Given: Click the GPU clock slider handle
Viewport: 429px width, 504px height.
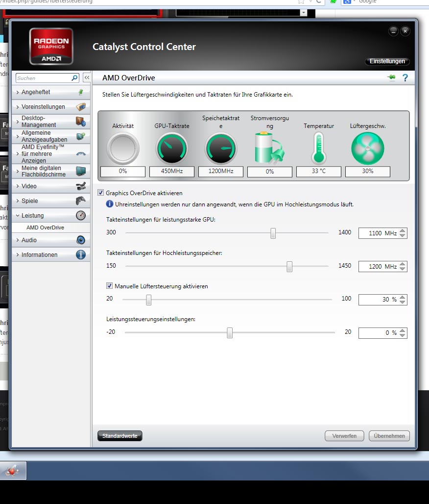Looking at the screenshot, I should pos(273,233).
